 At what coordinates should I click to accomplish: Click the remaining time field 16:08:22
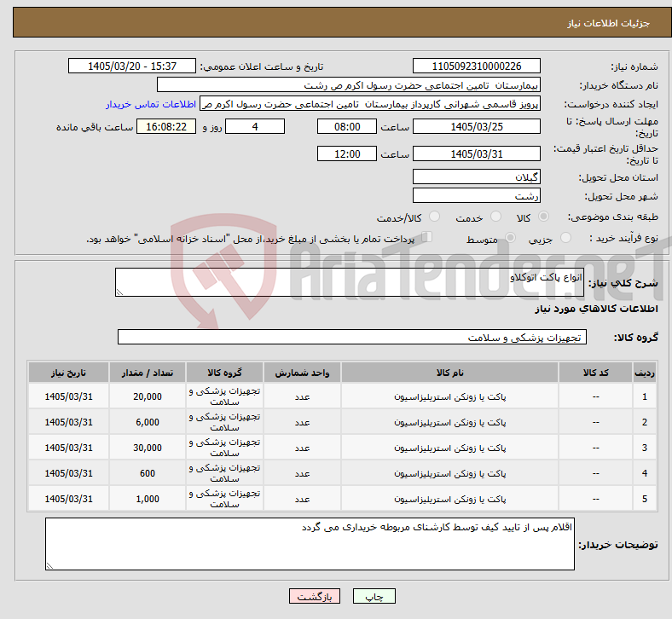pos(166,126)
